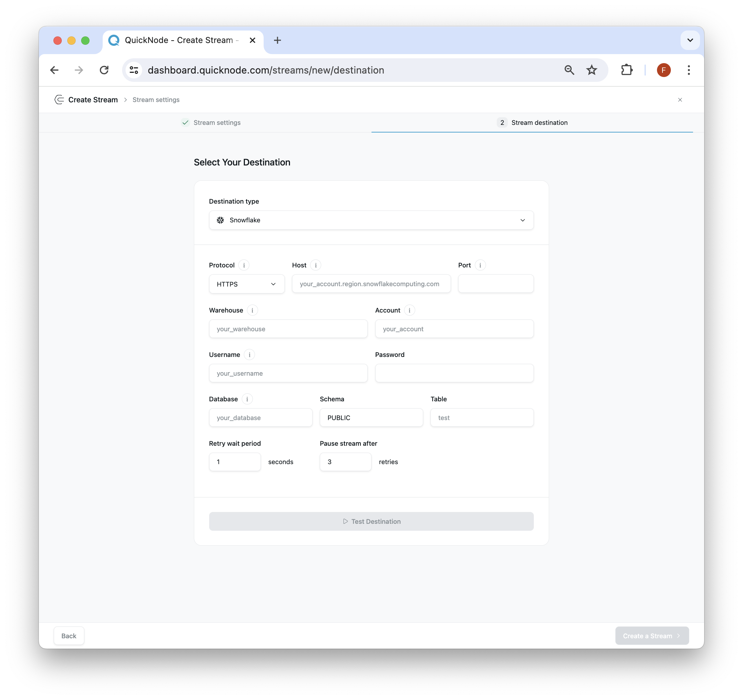Click the Create a Stream button

[652, 636]
